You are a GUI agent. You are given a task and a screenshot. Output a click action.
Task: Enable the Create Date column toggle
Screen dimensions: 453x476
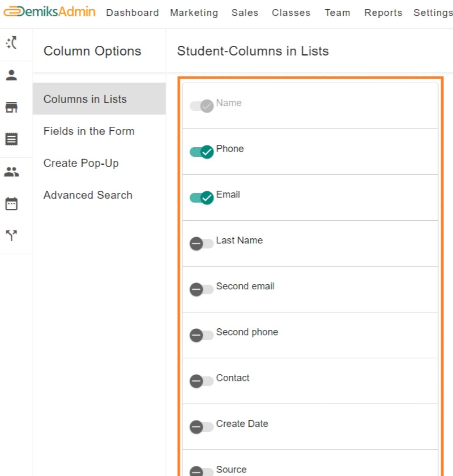(x=202, y=427)
